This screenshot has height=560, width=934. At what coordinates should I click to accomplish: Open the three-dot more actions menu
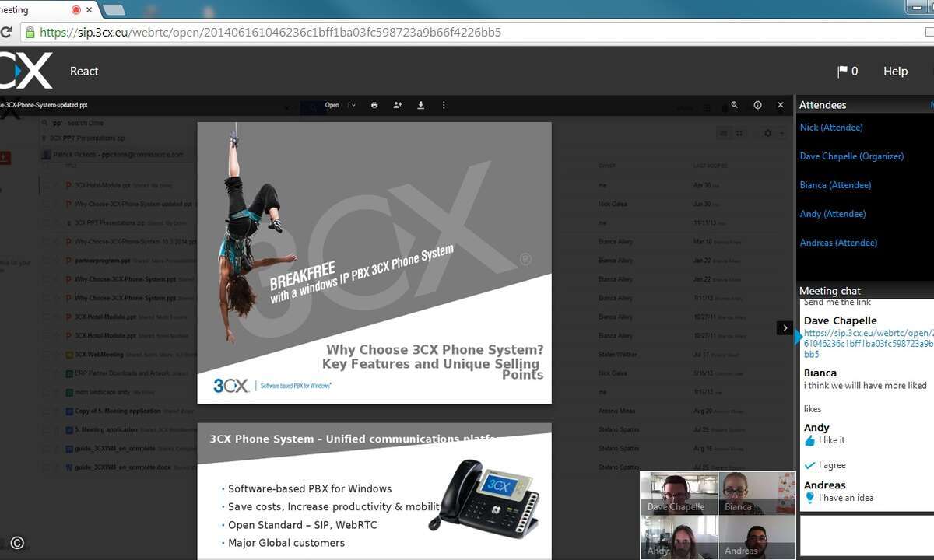(x=444, y=105)
